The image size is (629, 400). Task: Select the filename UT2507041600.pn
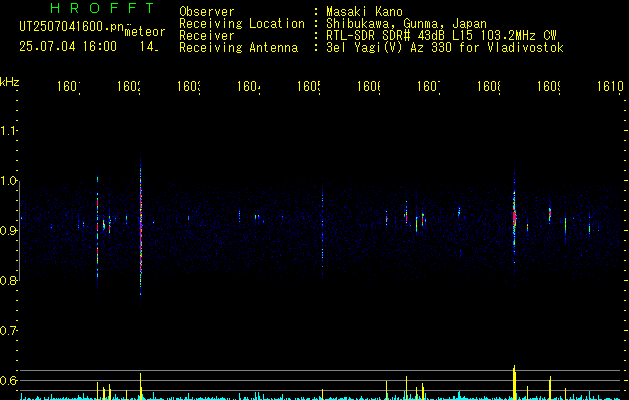click(72, 27)
